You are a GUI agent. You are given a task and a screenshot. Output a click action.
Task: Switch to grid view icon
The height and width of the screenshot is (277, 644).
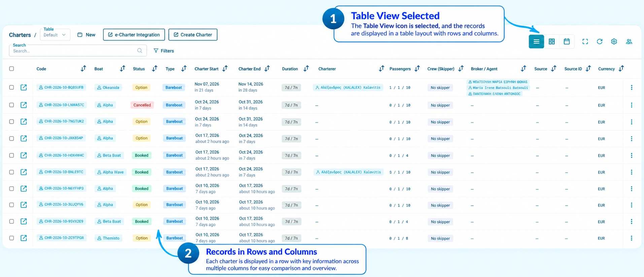coord(551,41)
